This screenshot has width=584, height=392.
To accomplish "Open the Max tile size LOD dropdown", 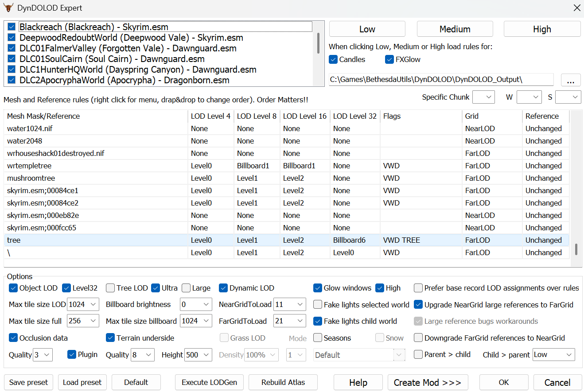I will click(x=83, y=305).
